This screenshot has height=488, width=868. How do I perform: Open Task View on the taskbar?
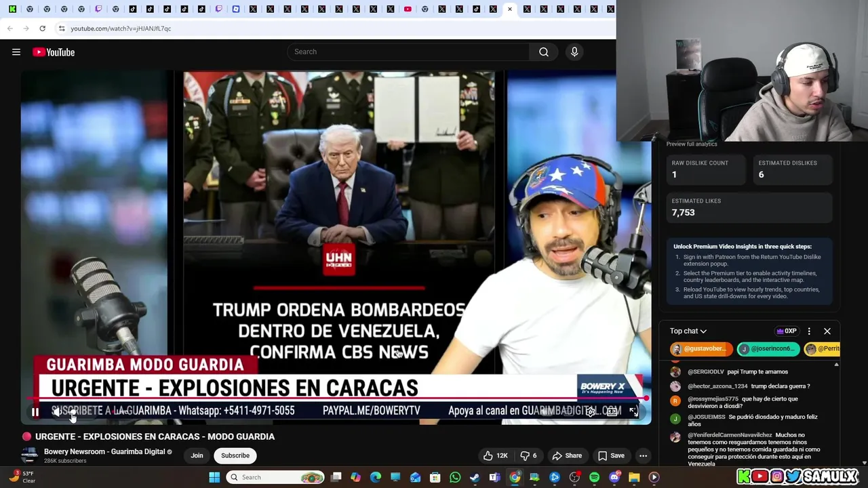(336, 477)
